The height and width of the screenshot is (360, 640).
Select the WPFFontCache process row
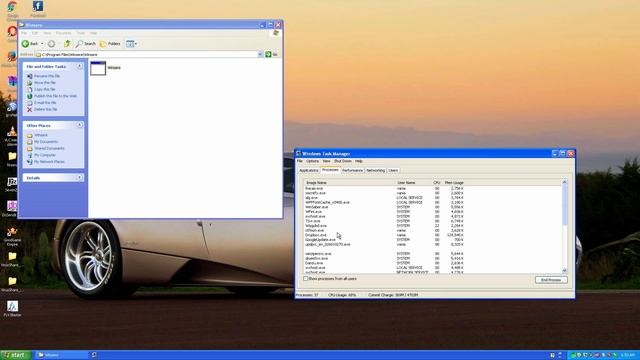coord(384,202)
